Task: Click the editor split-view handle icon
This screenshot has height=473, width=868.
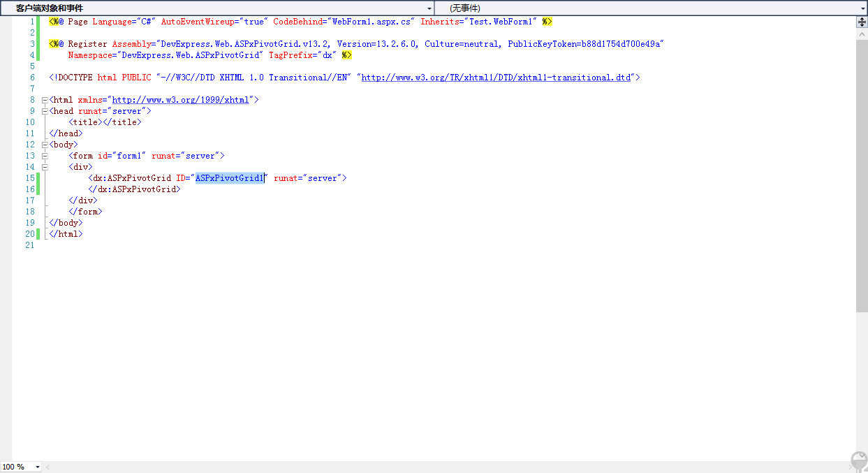Action: pyautogui.click(x=862, y=22)
